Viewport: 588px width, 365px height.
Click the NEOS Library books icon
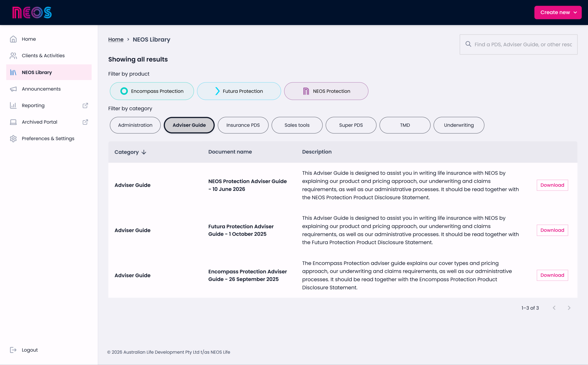coord(13,72)
